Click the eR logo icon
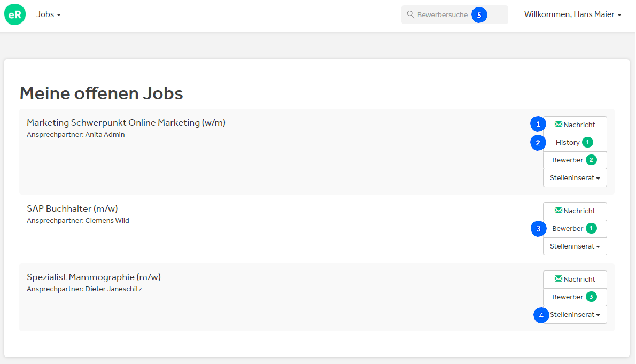 [x=15, y=14]
